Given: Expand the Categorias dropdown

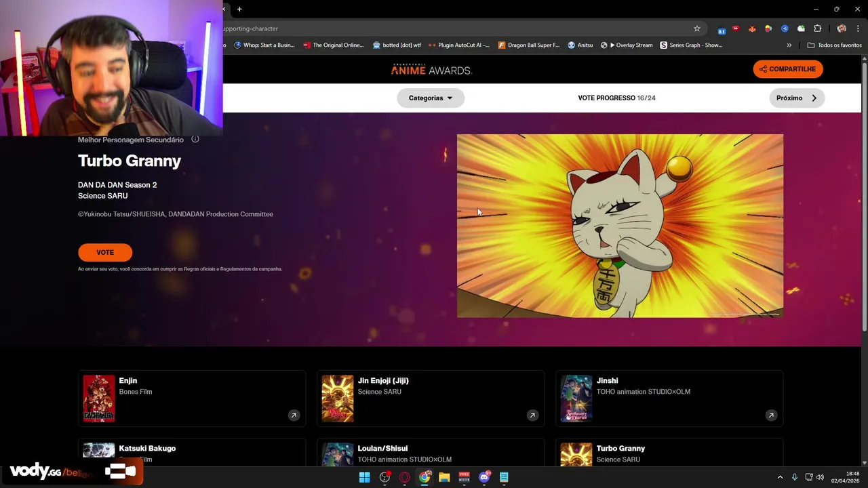Looking at the screenshot, I should 431,98.
